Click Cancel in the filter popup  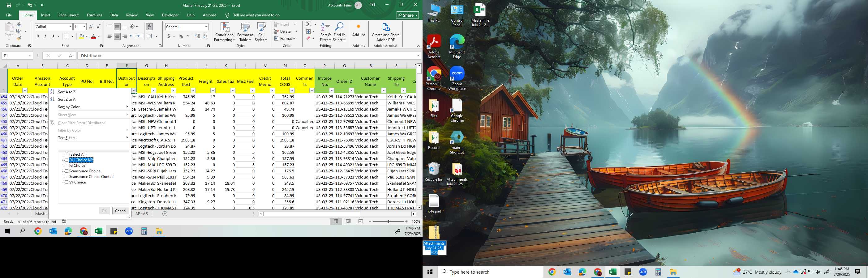pos(120,211)
